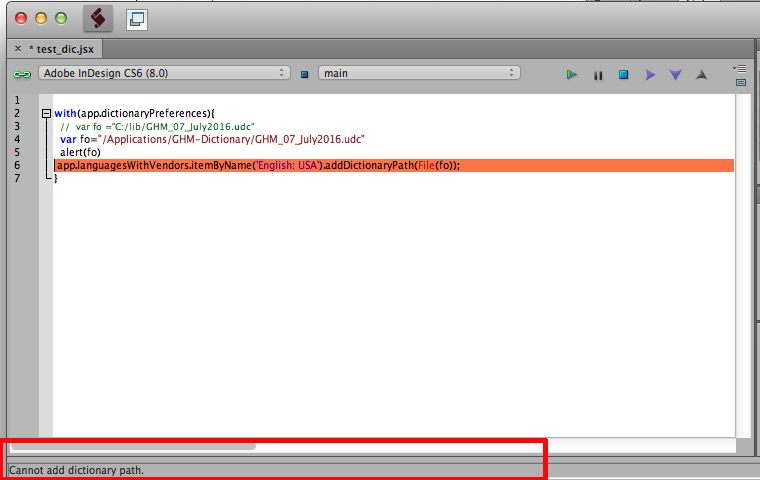
Task: Click the alert(fo) statement
Action: coord(80,152)
